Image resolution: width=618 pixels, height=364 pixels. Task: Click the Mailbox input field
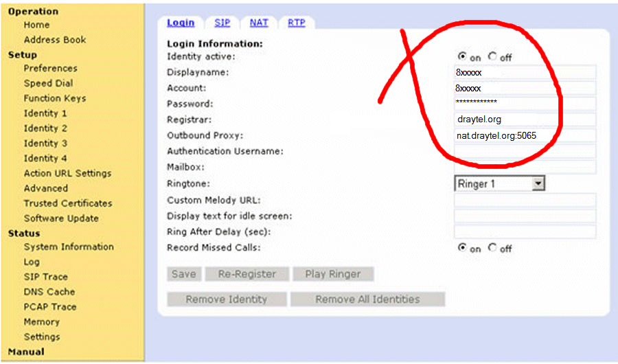[x=525, y=167]
